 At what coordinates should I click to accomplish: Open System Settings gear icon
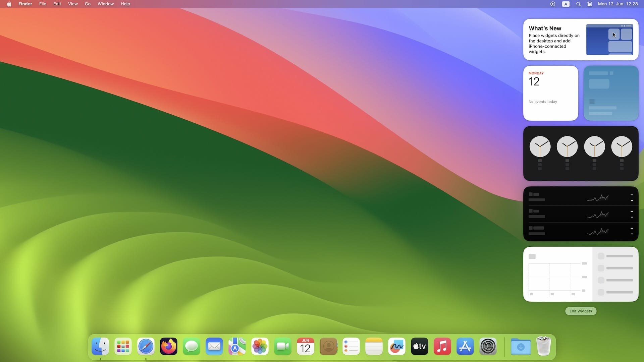[x=488, y=346]
